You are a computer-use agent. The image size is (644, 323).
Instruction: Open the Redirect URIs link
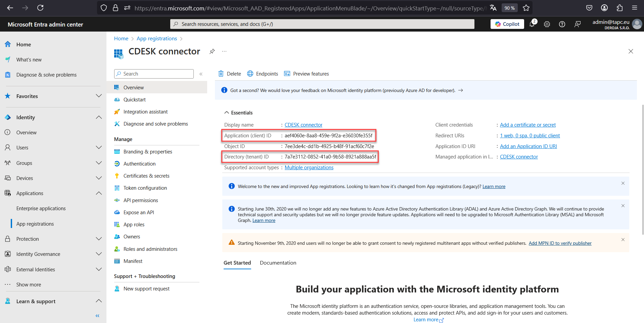coord(530,136)
